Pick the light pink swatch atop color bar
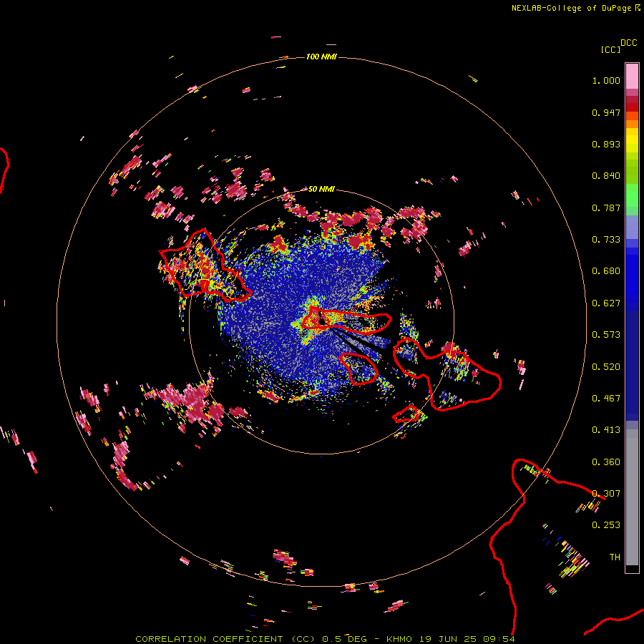644x644 pixels. (632, 76)
